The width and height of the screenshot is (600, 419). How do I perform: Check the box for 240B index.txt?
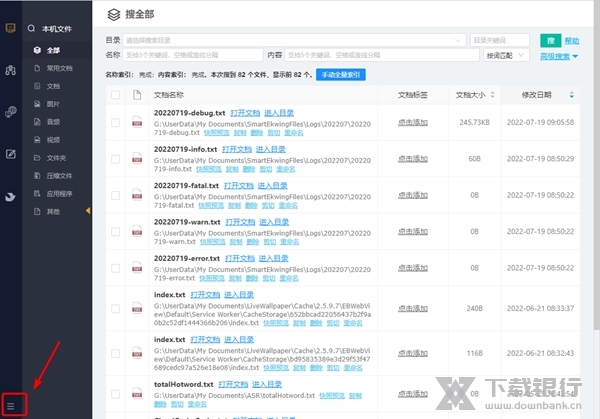115,308
